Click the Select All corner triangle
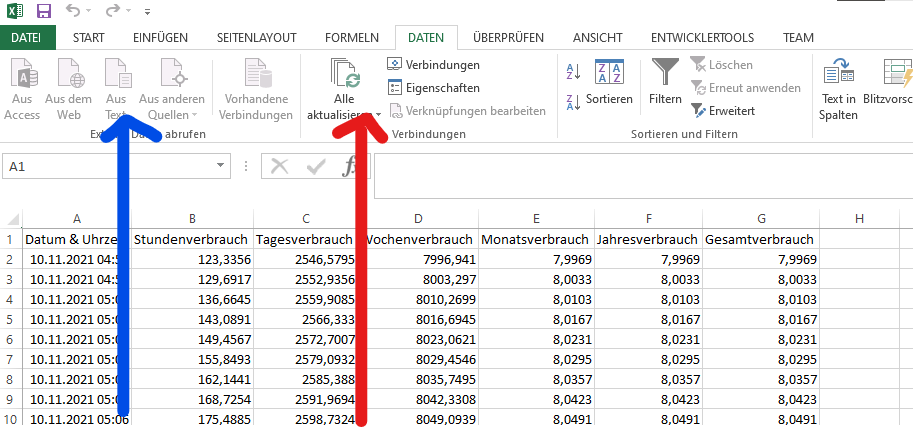913x427 pixels. point(12,220)
